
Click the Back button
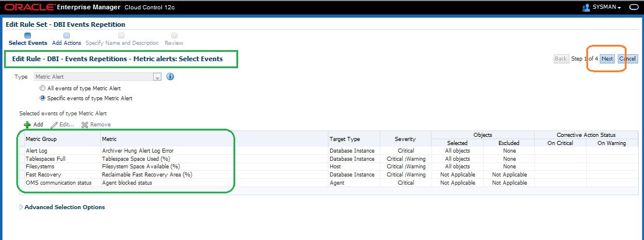tap(561, 59)
